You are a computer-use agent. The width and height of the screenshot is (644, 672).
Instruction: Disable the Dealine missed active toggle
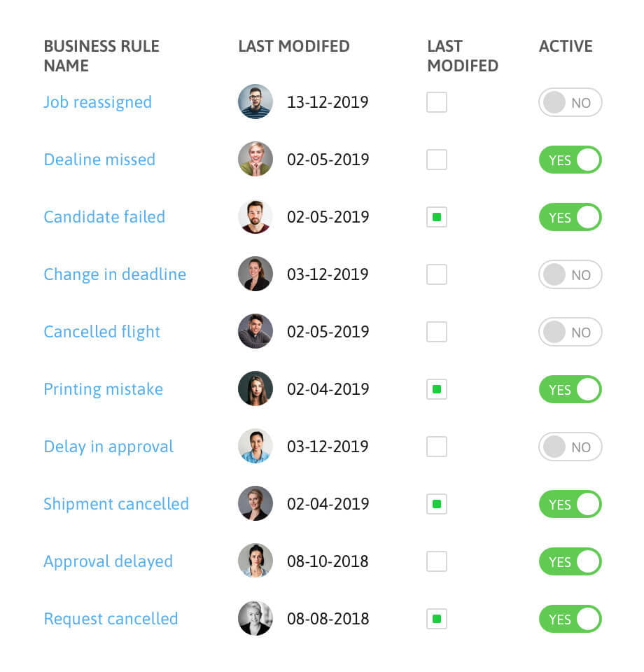click(x=570, y=160)
